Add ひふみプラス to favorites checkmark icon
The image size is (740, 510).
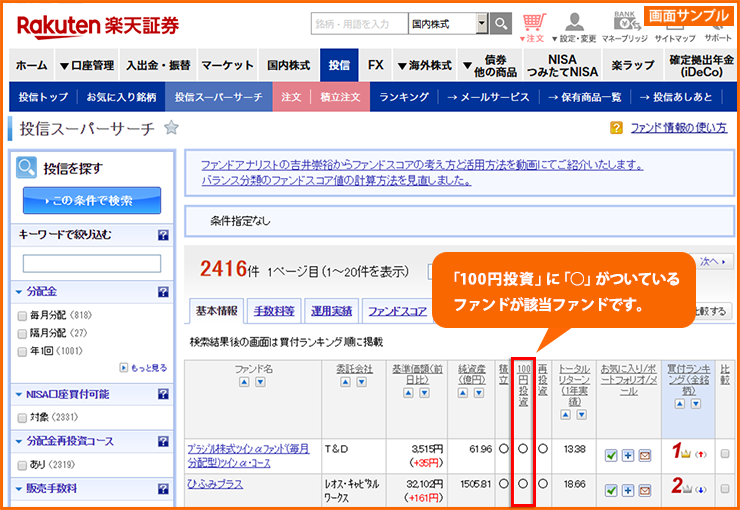(x=611, y=490)
